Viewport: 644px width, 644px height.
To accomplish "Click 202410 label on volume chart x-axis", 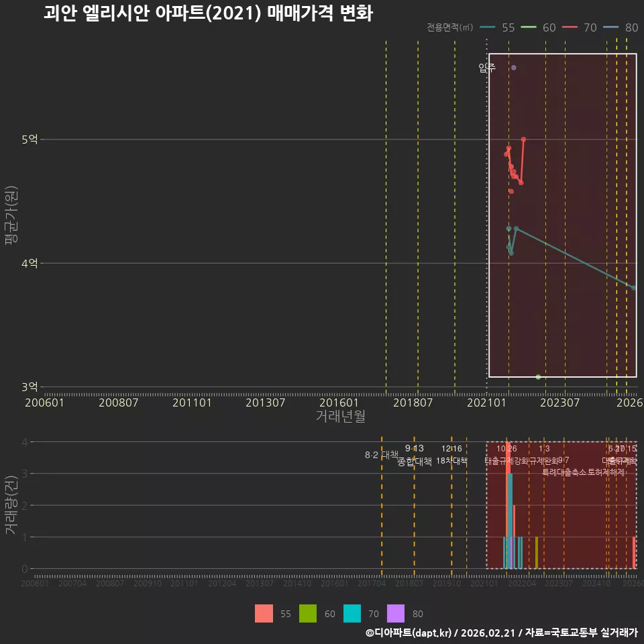I will tap(596, 583).
